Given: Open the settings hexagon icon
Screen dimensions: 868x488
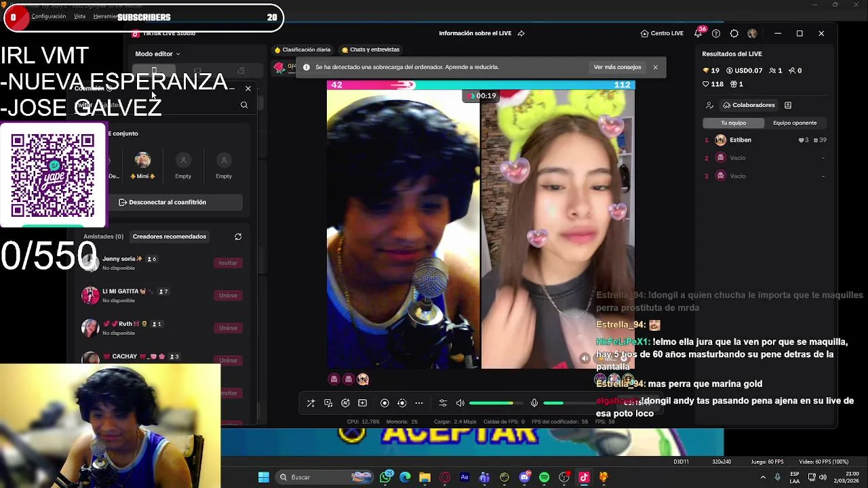Looking at the screenshot, I should point(734,33).
